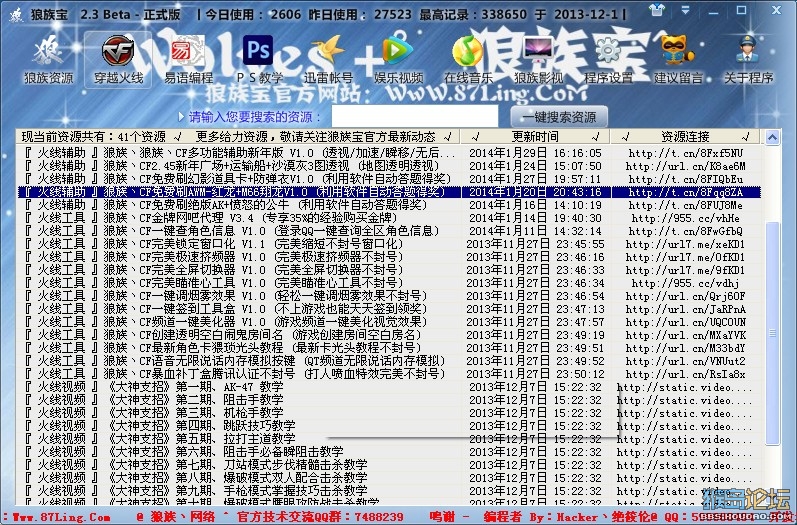The height and width of the screenshot is (525, 797).
Task: Click the 一键搜索资源 button
Action: pos(559,117)
